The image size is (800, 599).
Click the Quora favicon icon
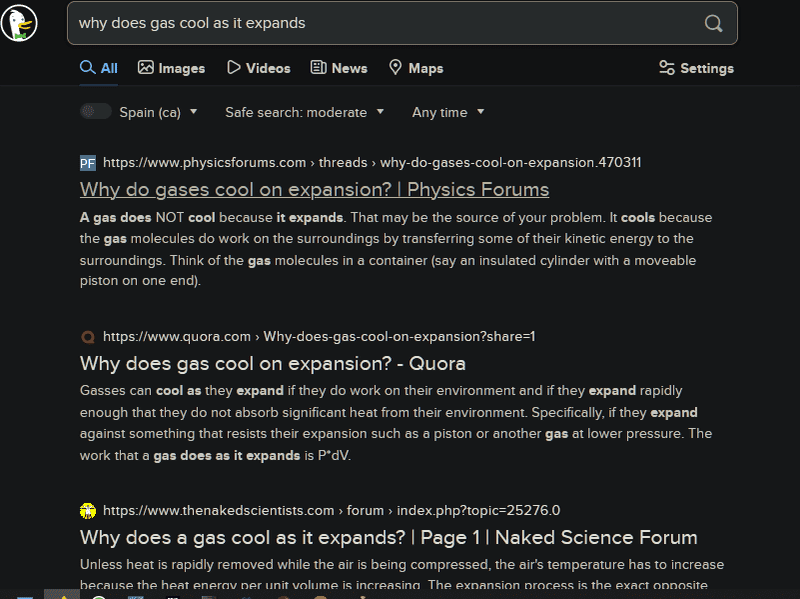coord(88,336)
